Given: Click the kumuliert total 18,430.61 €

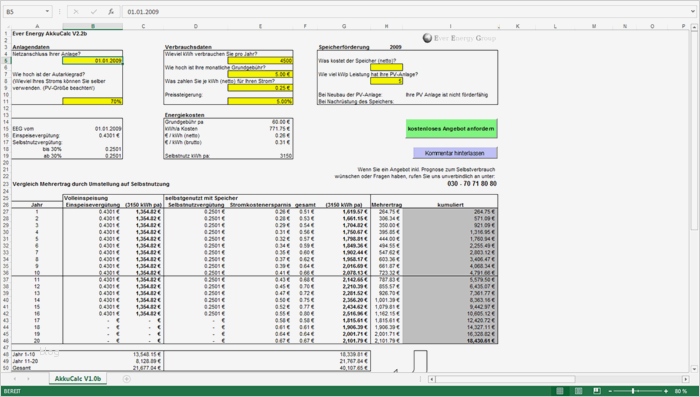Looking at the screenshot, I should pyautogui.click(x=481, y=341).
